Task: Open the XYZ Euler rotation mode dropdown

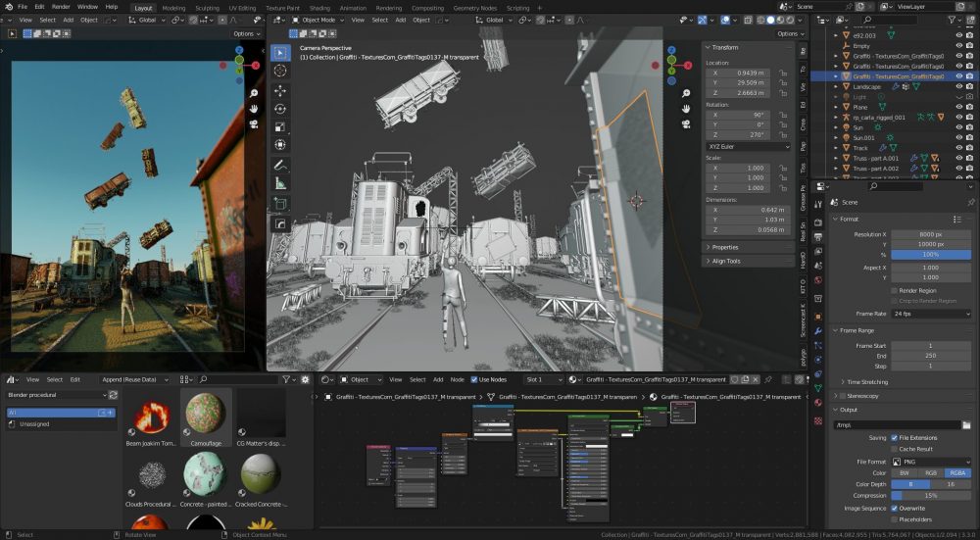Action: tap(748, 146)
